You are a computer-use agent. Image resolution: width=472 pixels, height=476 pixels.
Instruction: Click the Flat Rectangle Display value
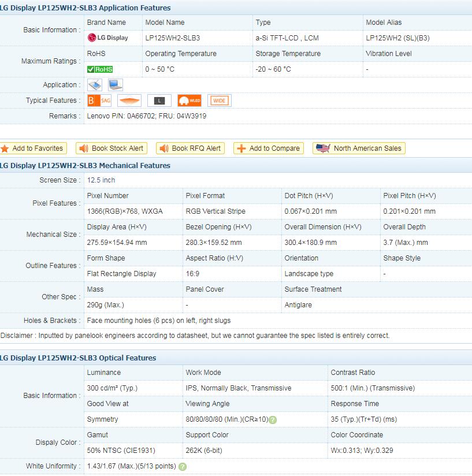coord(121,274)
